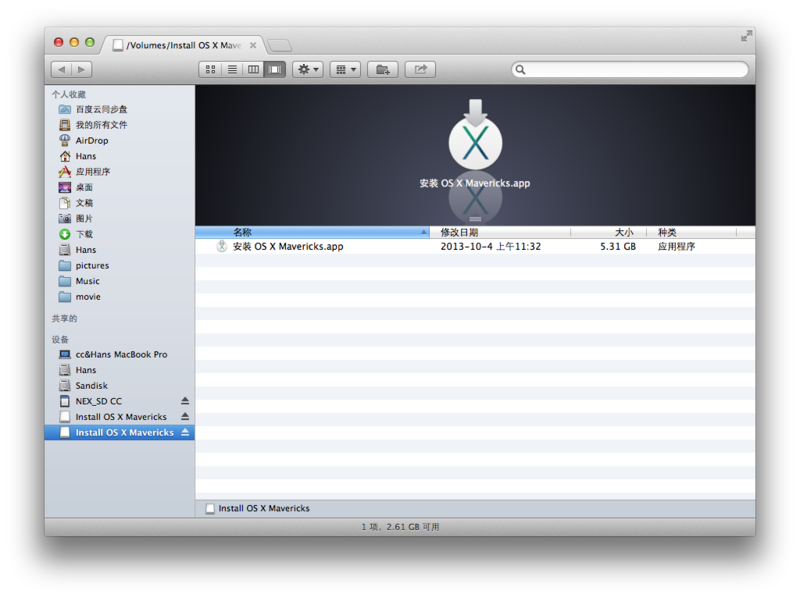Open AirDrop in the sidebar
This screenshot has width=800, height=598.
[x=92, y=140]
